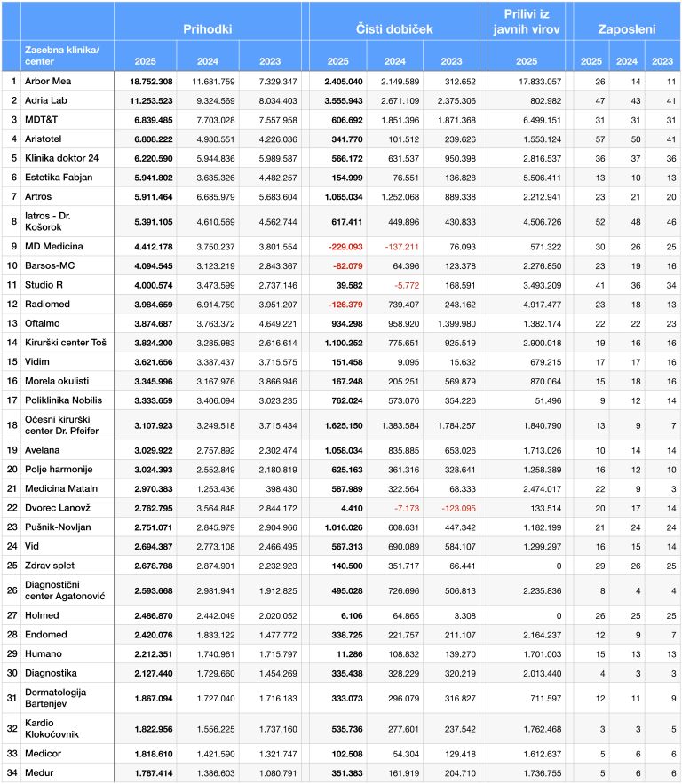Click Očesni kirurški center 2025 profit '1.625.150'

[x=343, y=425]
